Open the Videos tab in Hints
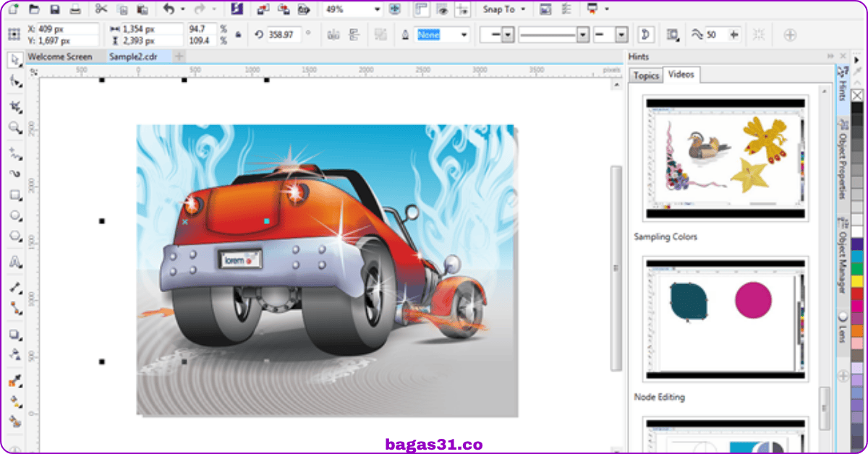Image resolution: width=868 pixels, height=454 pixels. (x=681, y=74)
